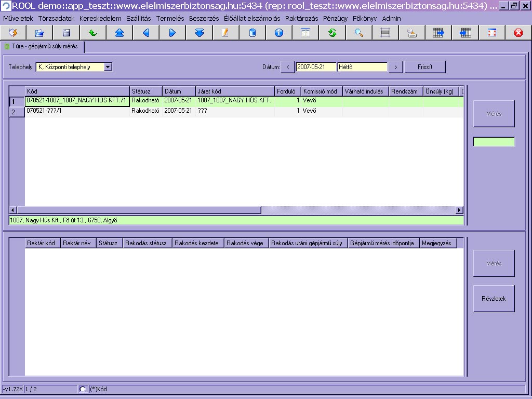Image resolution: width=532 pixels, height=399 pixels.
Task: Click the magnifier search toolbar icon
Action: pyautogui.click(x=358, y=33)
